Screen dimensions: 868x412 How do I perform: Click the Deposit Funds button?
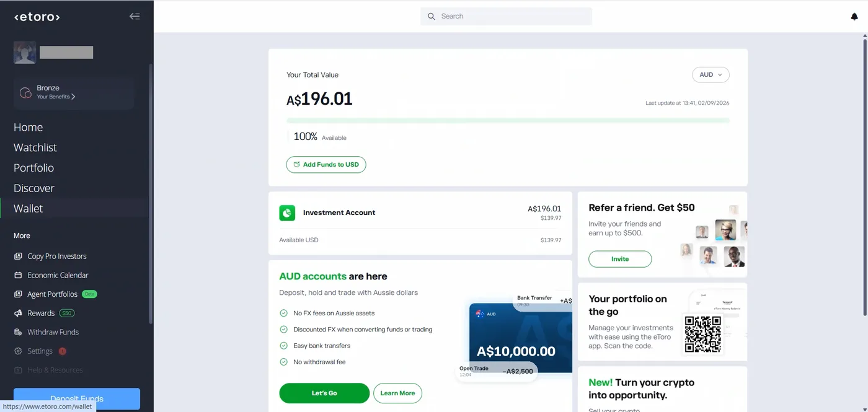[77, 398]
